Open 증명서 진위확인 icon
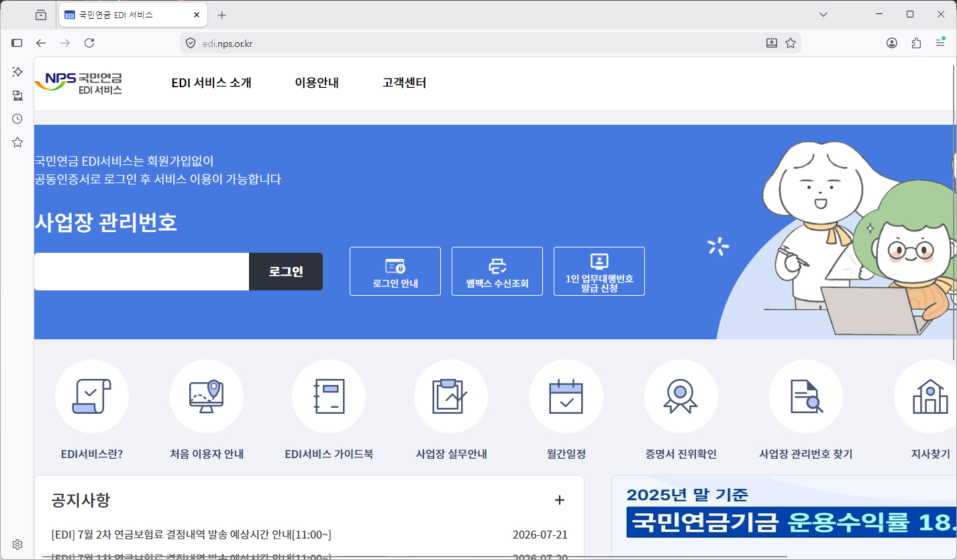957x560 pixels. pyautogui.click(x=681, y=396)
